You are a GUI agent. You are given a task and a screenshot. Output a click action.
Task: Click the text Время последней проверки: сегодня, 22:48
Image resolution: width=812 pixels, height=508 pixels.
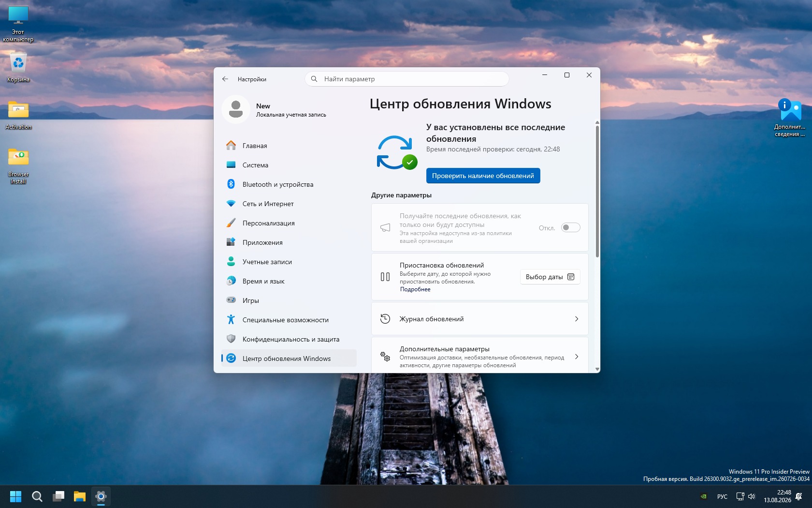(x=493, y=149)
